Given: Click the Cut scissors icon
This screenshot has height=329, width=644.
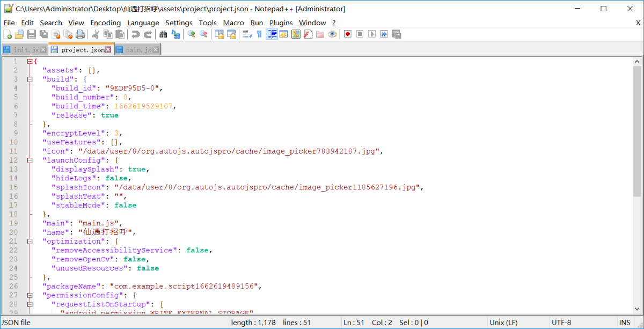Looking at the screenshot, I should [x=96, y=34].
